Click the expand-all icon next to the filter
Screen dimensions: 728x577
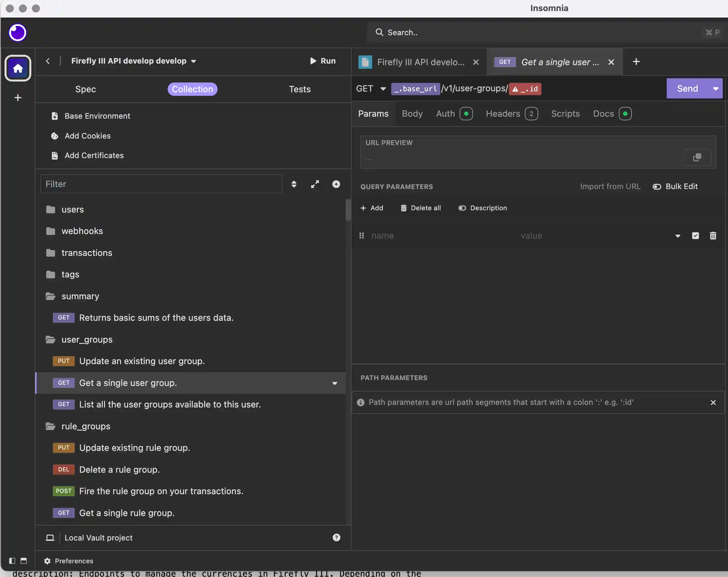tap(315, 184)
